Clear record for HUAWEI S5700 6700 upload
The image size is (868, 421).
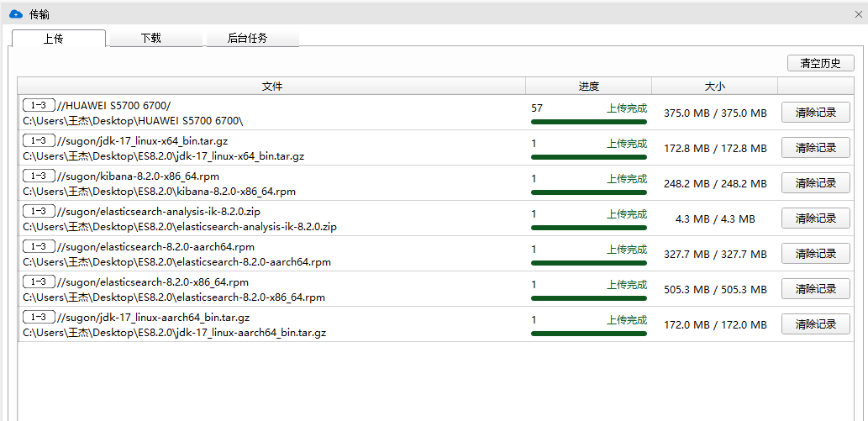[815, 113]
